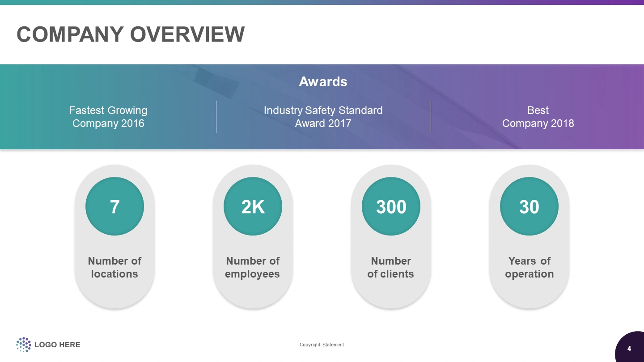Click 'Industry Safety Standard Award 2017' text
The height and width of the screenshot is (362, 644).
323,117
